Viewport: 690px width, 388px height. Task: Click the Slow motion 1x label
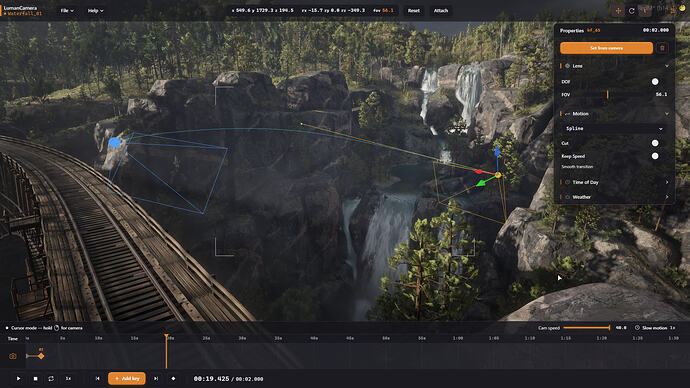click(672, 328)
